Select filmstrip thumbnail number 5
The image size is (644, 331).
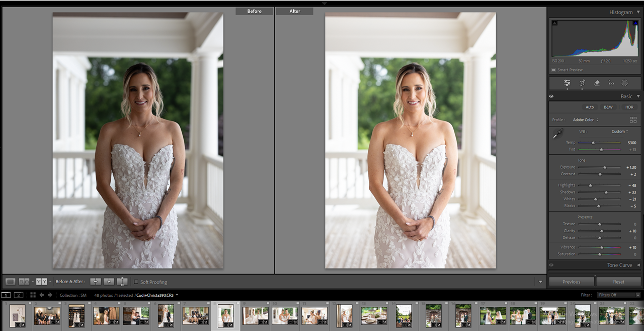pos(136,316)
